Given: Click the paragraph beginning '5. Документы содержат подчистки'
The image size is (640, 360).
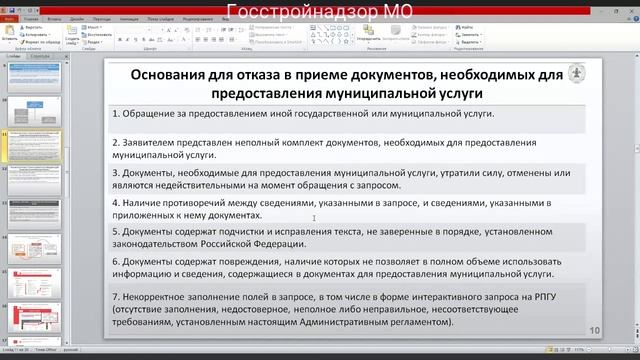Looking at the screenshot, I should [x=332, y=238].
